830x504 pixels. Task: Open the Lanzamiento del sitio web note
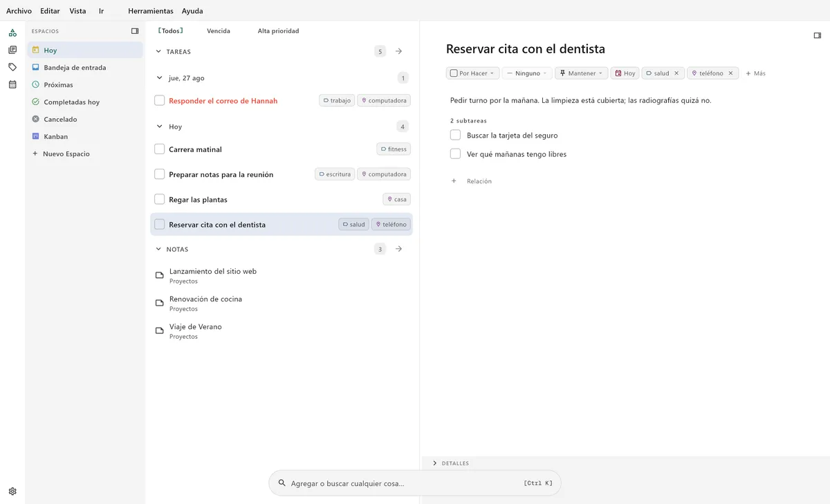click(x=281, y=276)
